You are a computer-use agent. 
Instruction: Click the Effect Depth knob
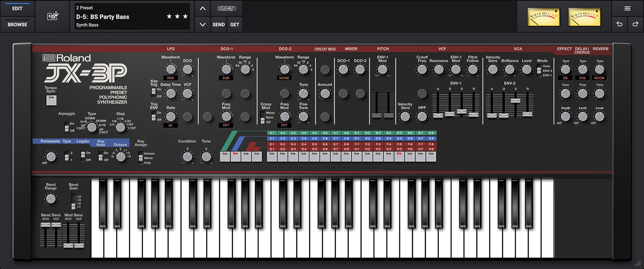pos(565,117)
